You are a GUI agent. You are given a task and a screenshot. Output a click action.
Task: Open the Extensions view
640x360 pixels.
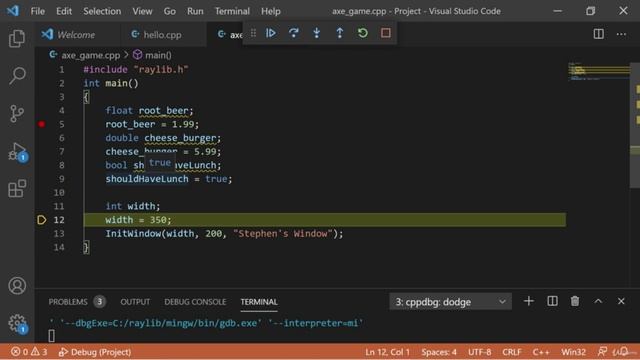click(17, 189)
